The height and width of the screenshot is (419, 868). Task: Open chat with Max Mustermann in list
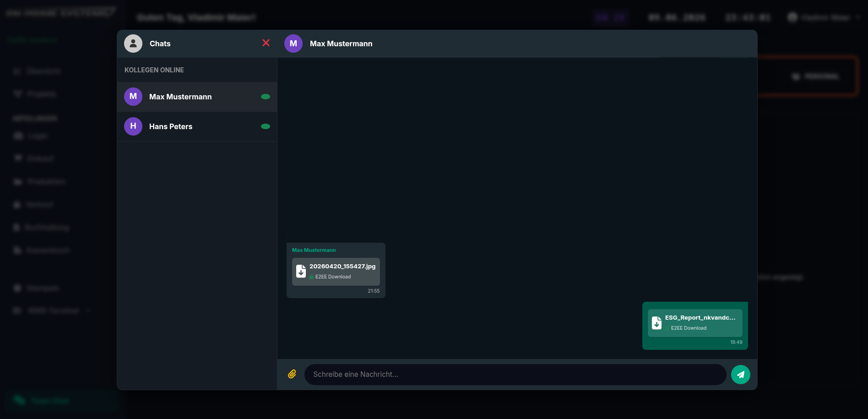[197, 97]
